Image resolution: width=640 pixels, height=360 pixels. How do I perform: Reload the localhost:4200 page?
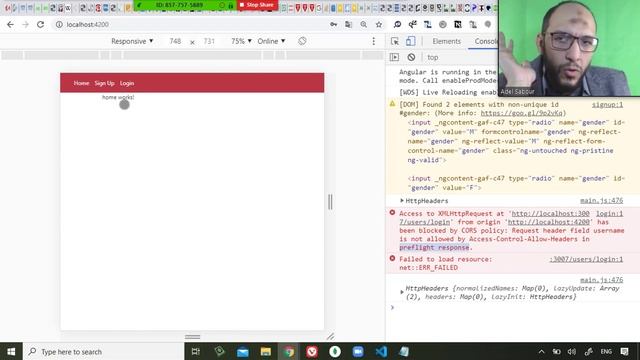pos(40,24)
